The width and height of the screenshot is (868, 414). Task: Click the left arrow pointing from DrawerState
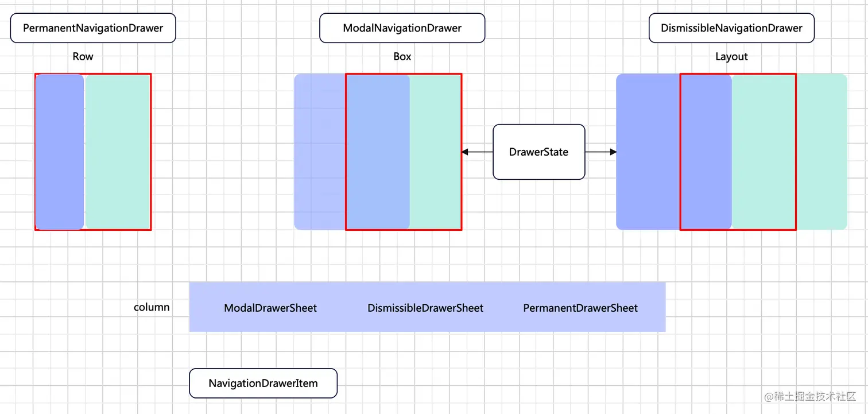[x=476, y=152]
